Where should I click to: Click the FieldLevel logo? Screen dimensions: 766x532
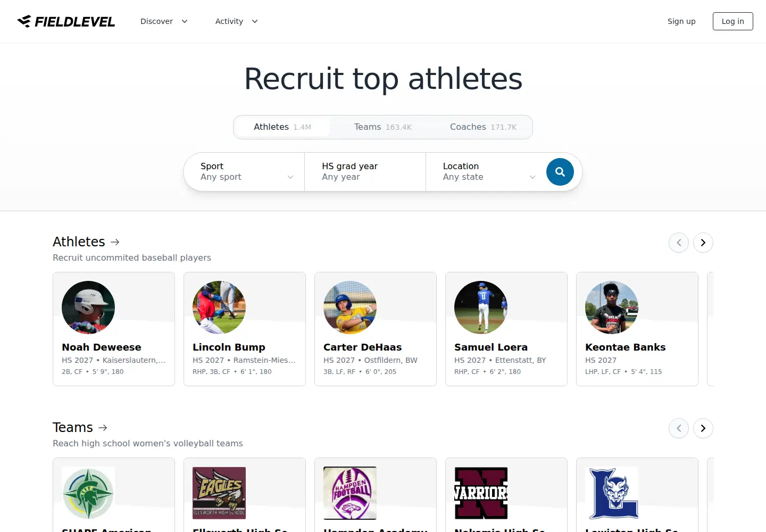(66, 21)
